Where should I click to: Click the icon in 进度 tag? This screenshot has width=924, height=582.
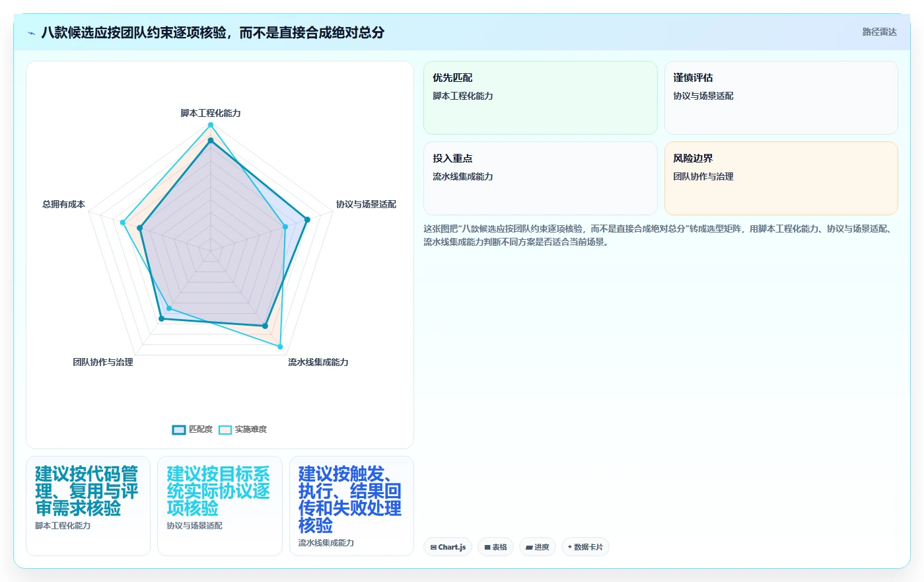coord(529,547)
